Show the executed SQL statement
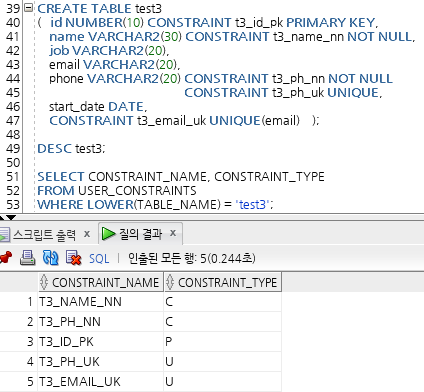The height and width of the screenshot is (392, 424). click(x=99, y=259)
